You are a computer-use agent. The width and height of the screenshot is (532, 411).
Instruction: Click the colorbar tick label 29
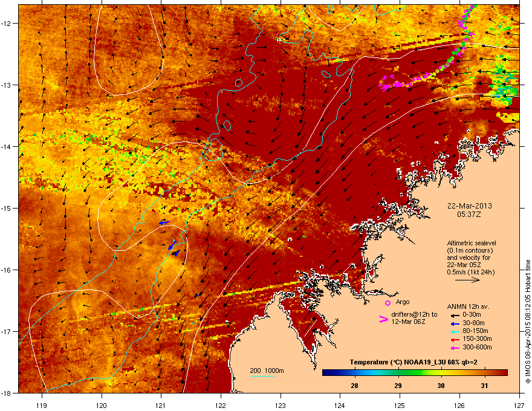(398, 386)
